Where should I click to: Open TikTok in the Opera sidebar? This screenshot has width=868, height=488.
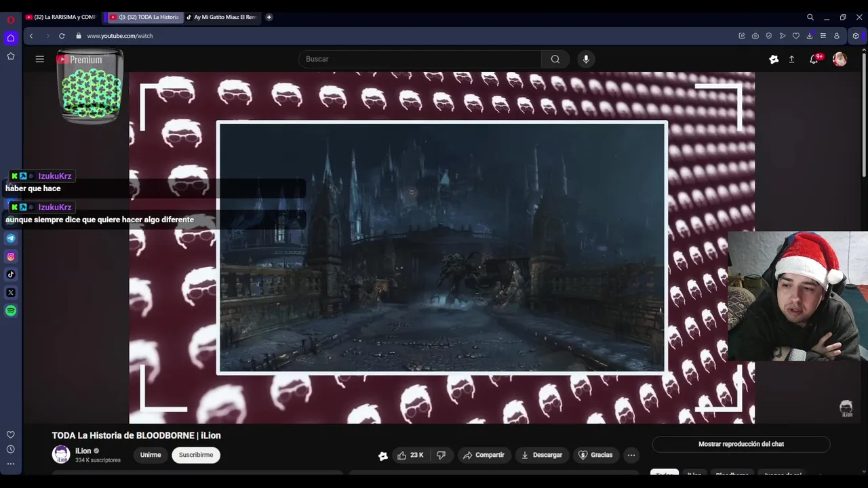(11, 274)
